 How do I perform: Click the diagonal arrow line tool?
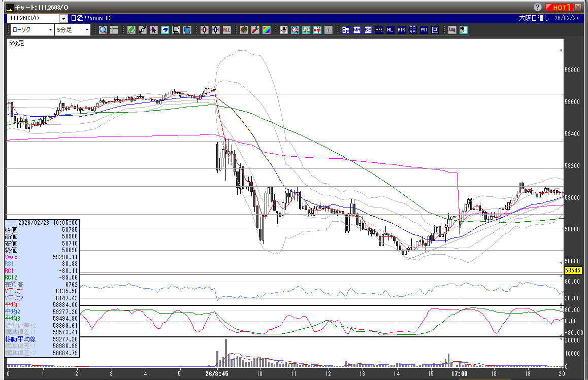coord(142,30)
